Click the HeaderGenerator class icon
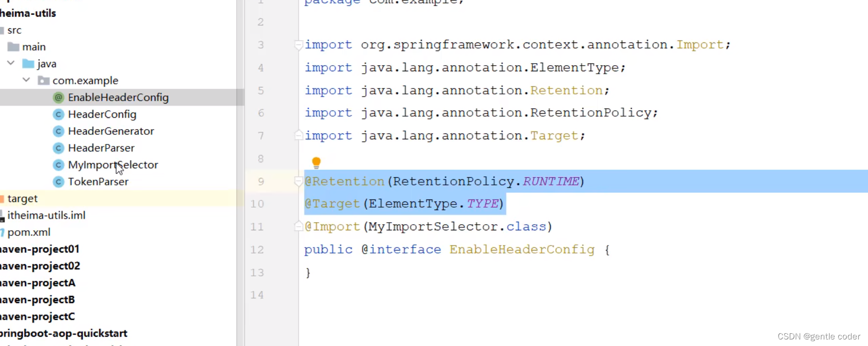Screen dimensions: 868x346 (59, 131)
